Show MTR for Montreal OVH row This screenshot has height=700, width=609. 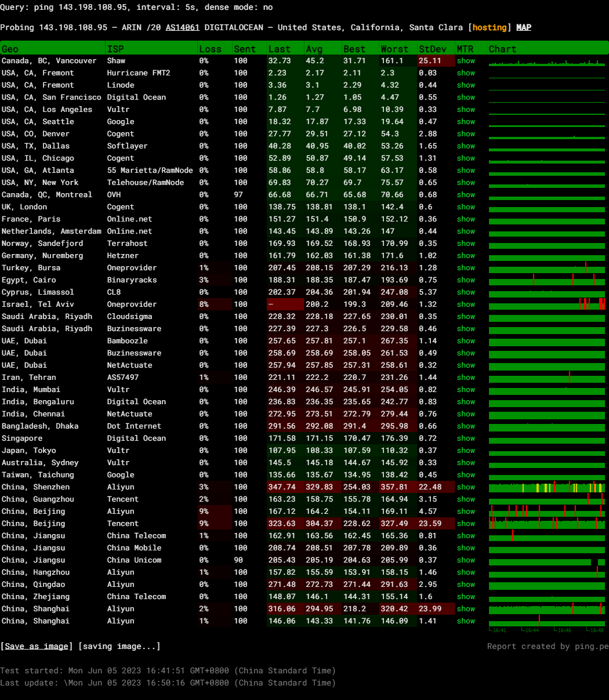point(466,194)
